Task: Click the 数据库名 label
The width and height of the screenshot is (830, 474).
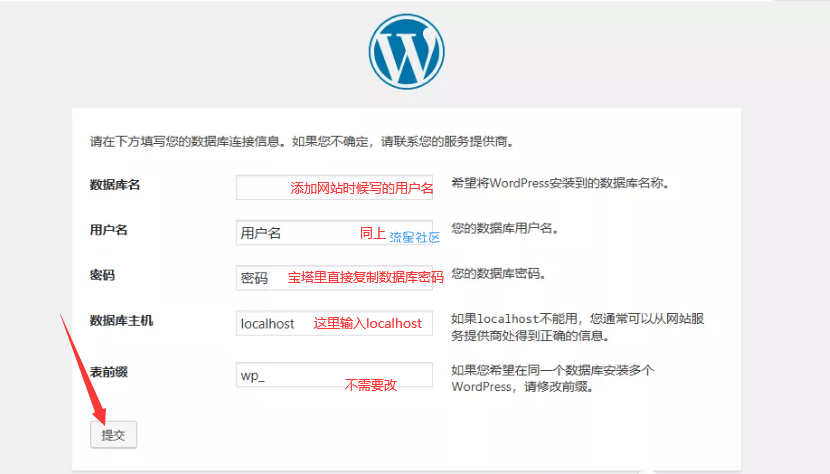Action: (115, 185)
